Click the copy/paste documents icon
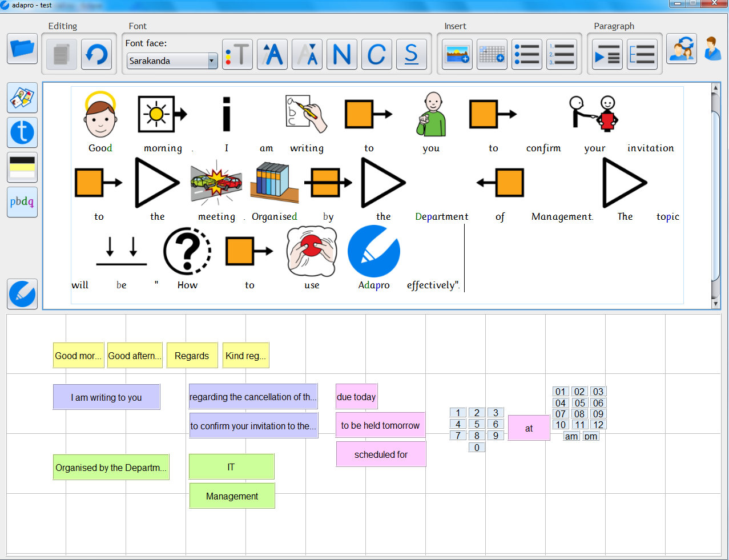729x560 pixels. click(x=62, y=55)
